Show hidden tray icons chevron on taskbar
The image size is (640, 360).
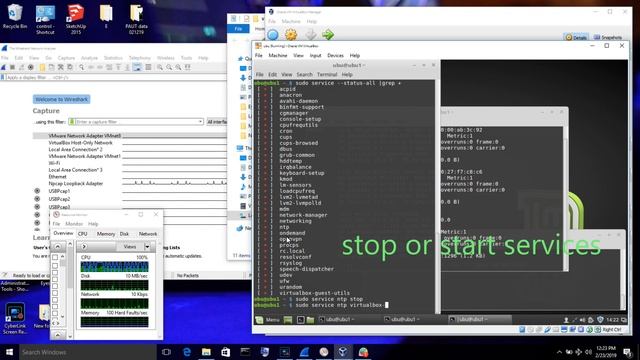click(x=559, y=352)
